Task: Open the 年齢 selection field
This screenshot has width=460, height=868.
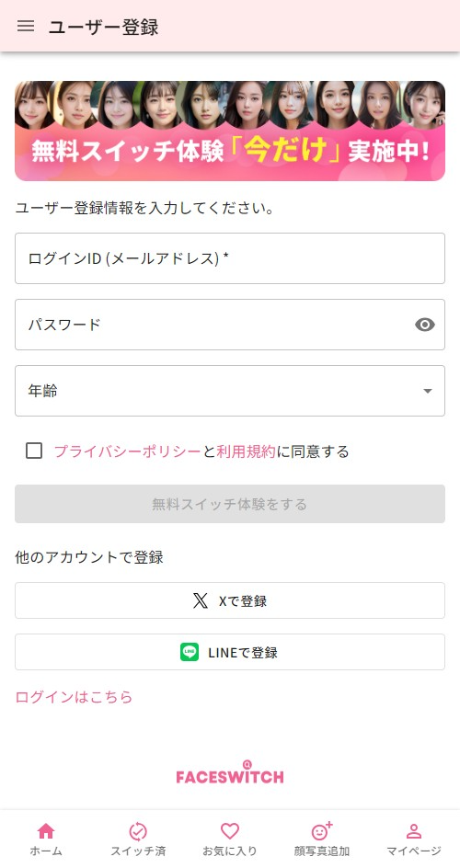Action: 230,391
